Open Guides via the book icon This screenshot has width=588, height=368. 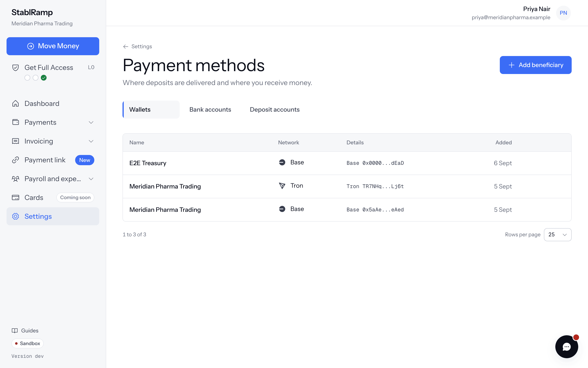15,331
